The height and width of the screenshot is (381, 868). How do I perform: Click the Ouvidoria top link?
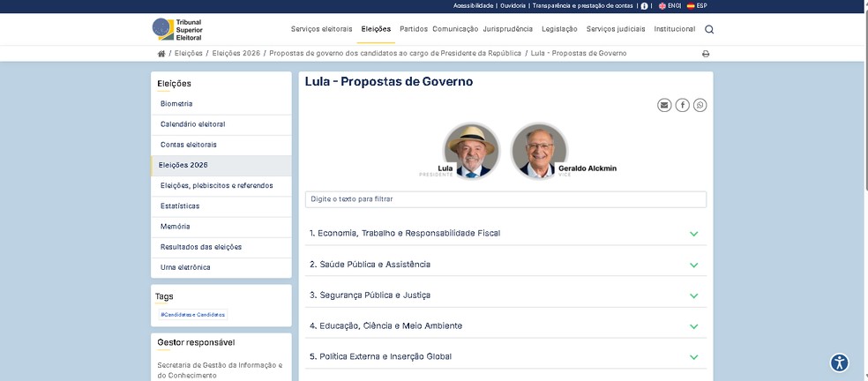coord(513,6)
